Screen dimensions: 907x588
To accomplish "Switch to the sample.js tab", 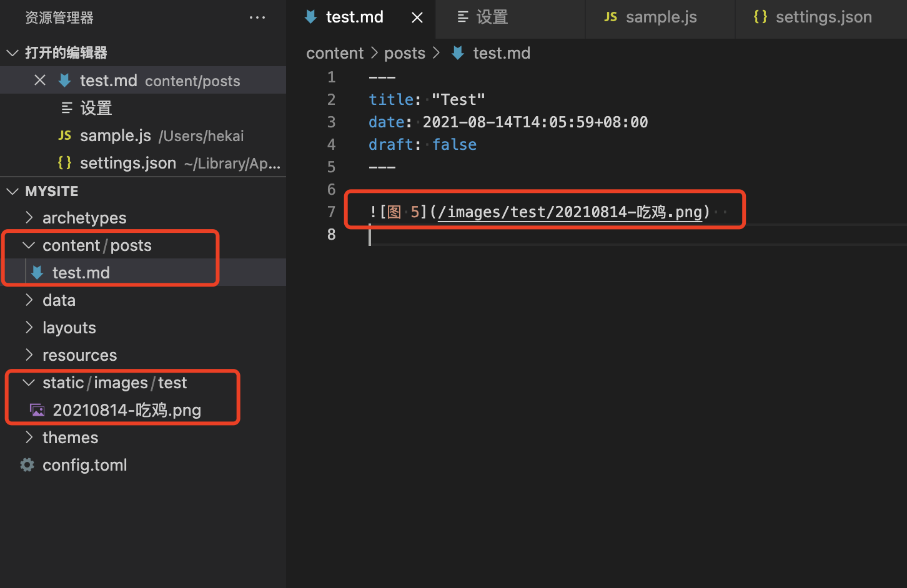I will [x=661, y=17].
